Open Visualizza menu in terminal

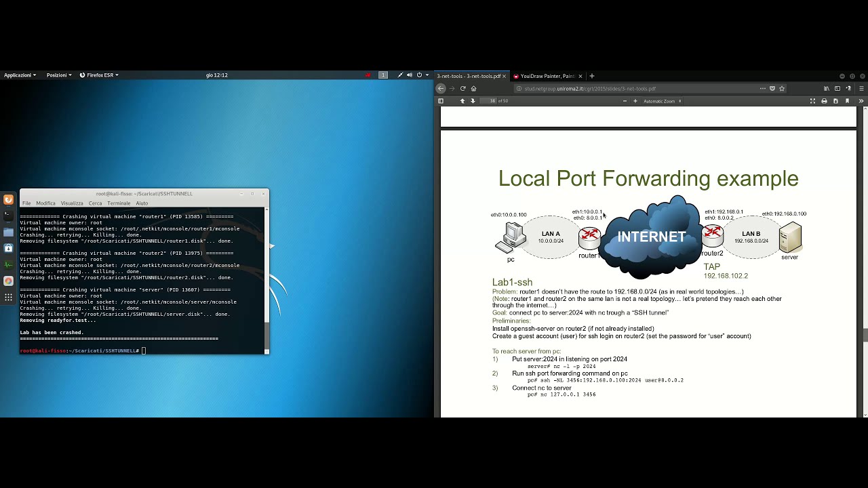coord(72,203)
